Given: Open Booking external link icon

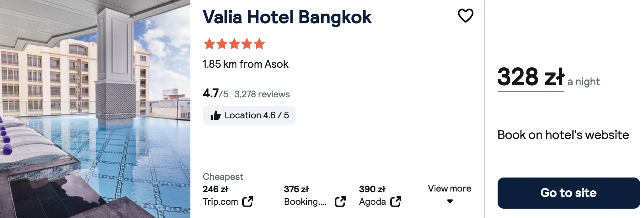Looking at the screenshot, I should [340, 202].
